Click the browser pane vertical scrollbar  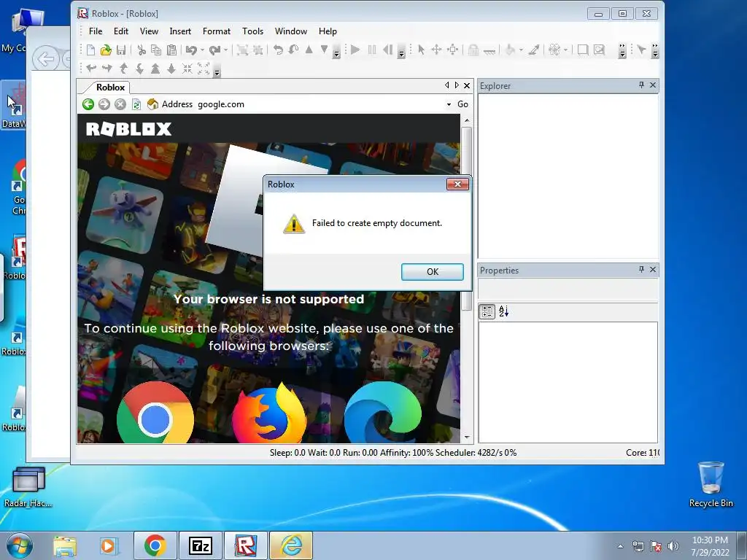[x=467, y=279]
